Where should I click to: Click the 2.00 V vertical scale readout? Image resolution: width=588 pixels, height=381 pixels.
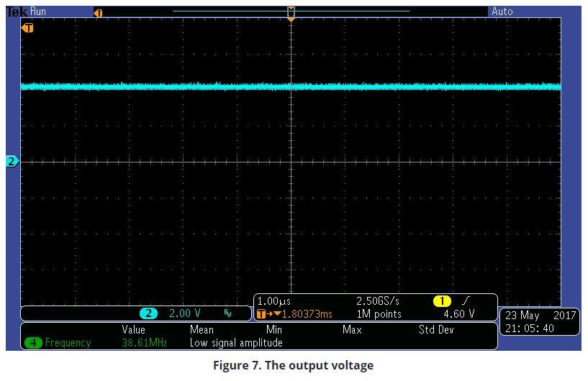(184, 313)
